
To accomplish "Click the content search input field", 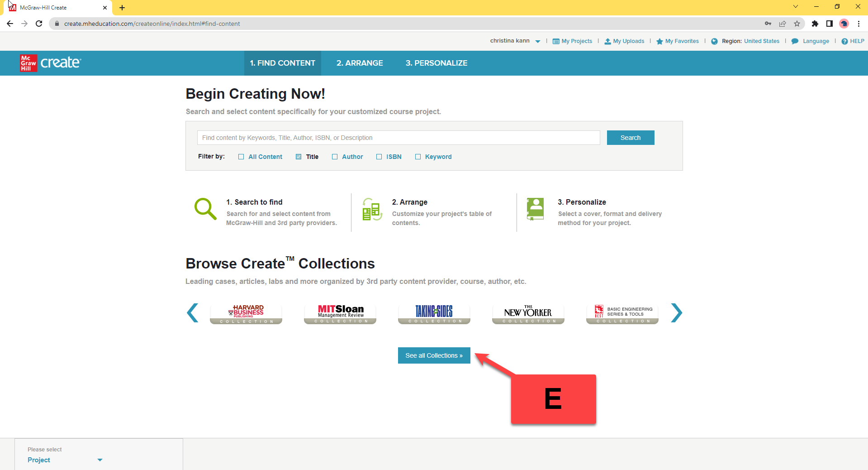I will click(398, 138).
